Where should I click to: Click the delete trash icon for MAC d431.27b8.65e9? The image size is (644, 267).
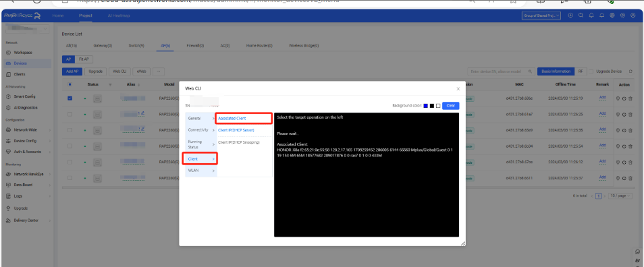[x=630, y=130]
